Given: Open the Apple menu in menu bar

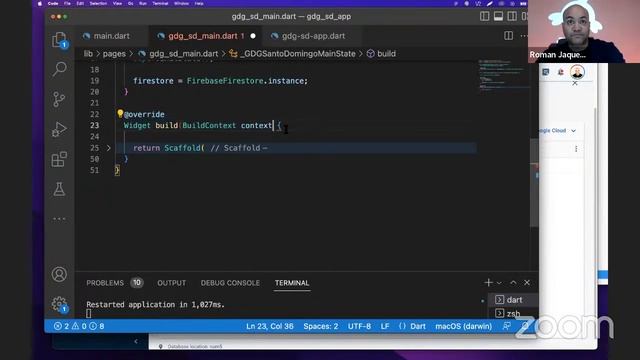Looking at the screenshot, I should coord(40,4).
